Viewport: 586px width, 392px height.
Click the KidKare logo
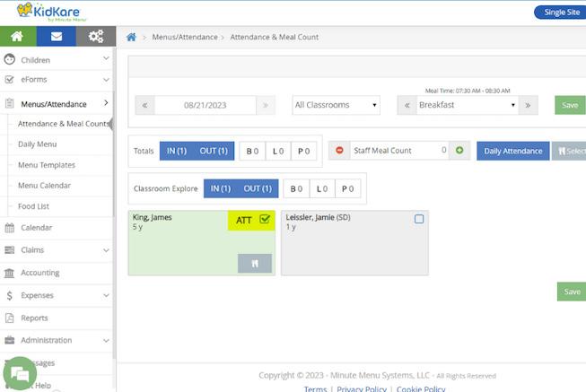(x=51, y=13)
